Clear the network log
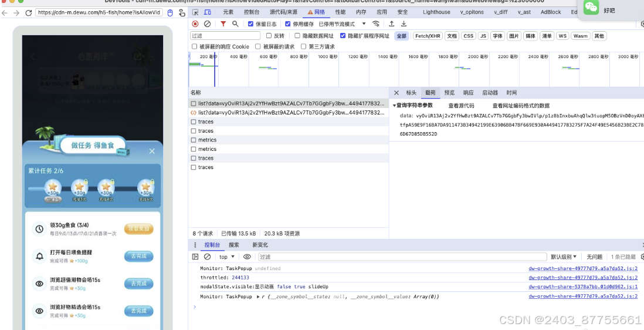The height and width of the screenshot is (330, 644). 208,24
